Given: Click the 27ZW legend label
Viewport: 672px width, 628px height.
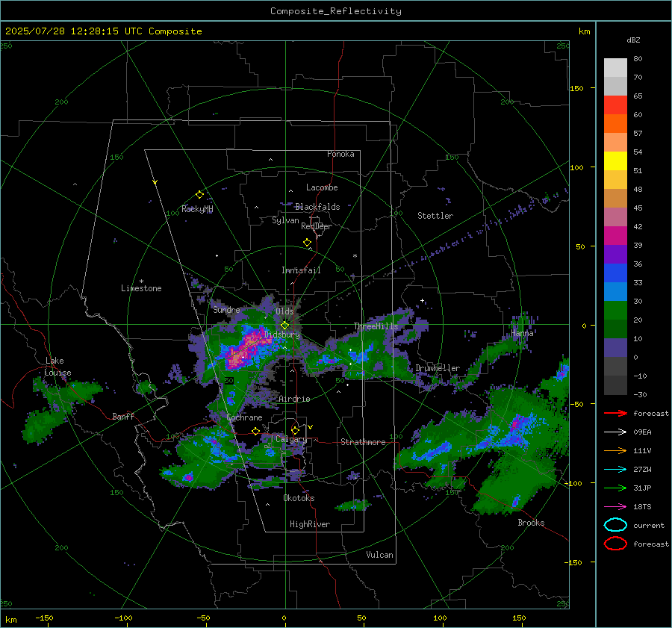Looking at the screenshot, I should click(642, 470).
